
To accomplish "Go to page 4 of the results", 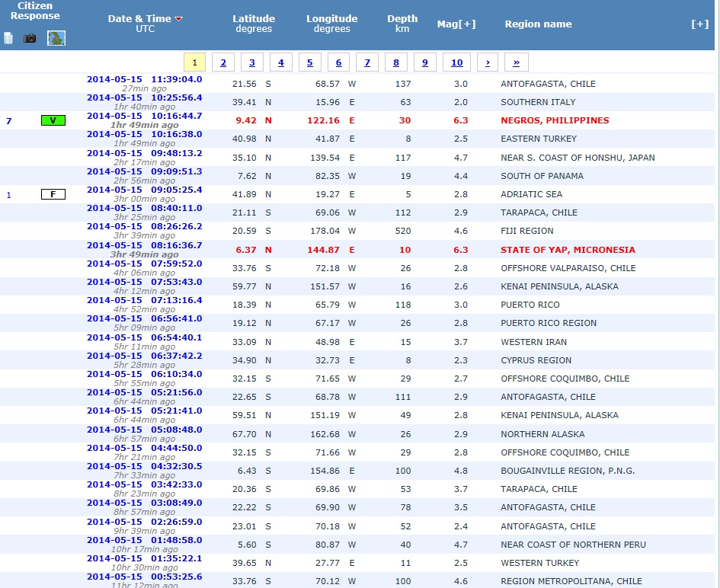I will (281, 62).
